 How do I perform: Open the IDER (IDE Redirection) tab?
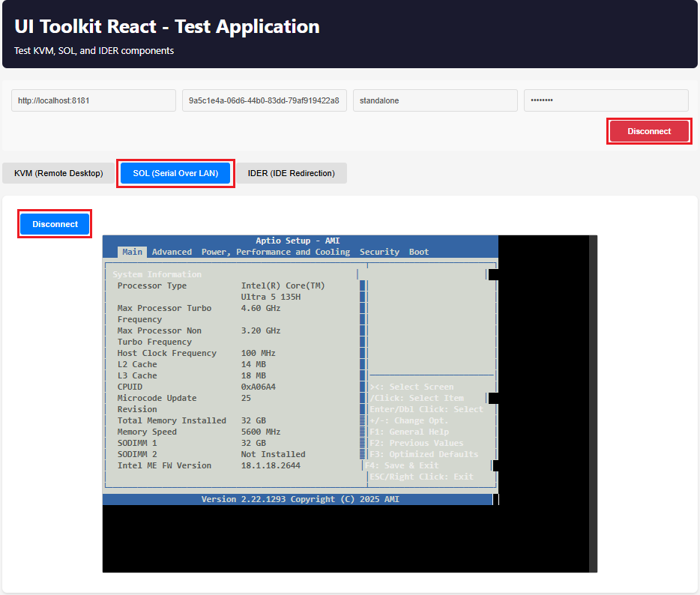point(291,173)
